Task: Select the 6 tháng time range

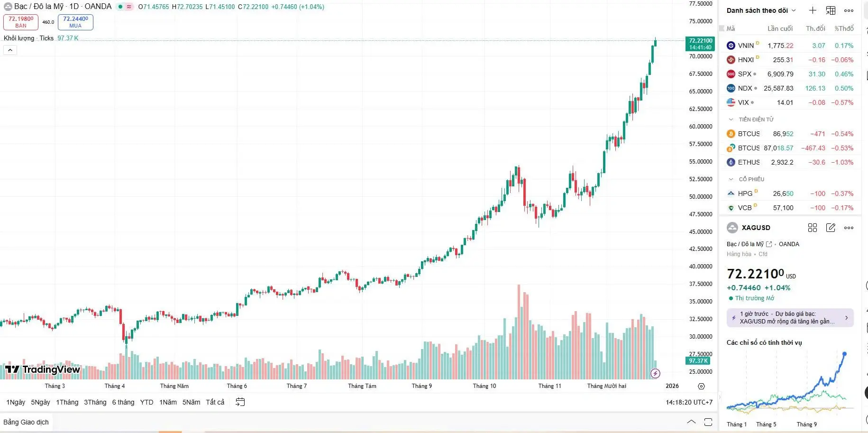Action: (123, 402)
